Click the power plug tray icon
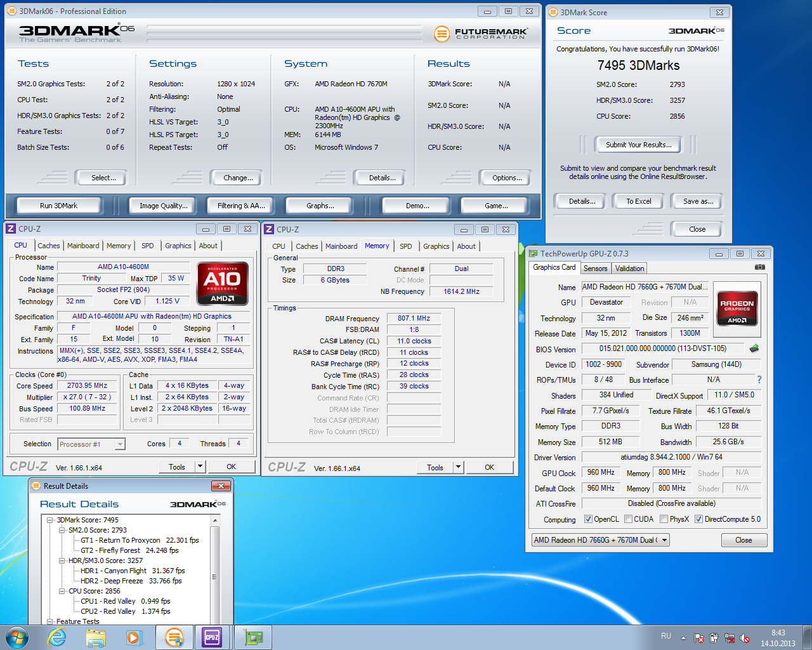Screen dimensions: 812x650 pos(714,638)
